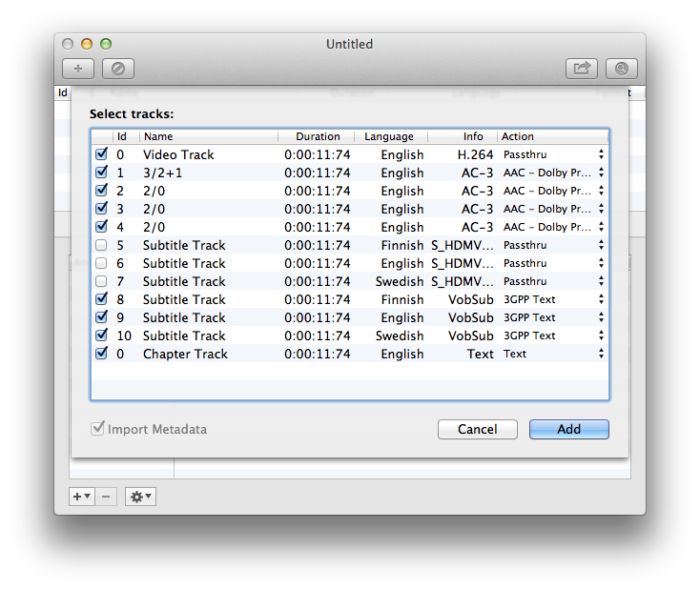
Task: Sort by the Language column header
Action: pos(389,136)
